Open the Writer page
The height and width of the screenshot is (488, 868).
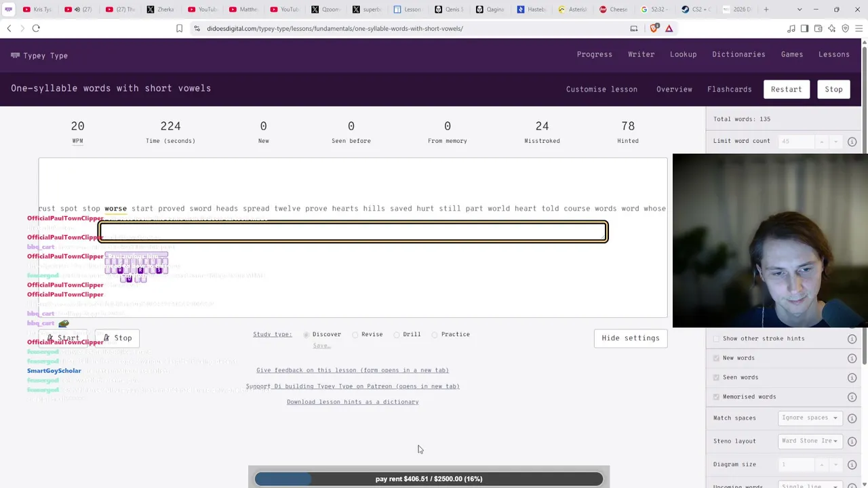[642, 55]
